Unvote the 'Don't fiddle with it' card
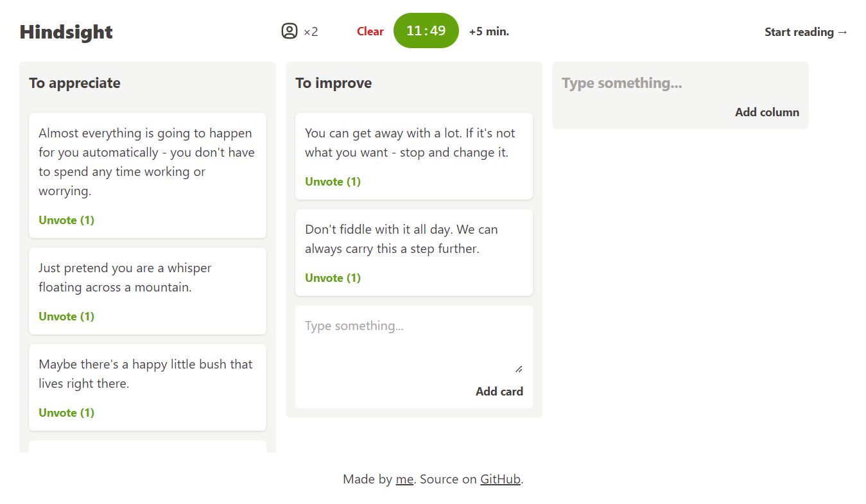 [333, 278]
